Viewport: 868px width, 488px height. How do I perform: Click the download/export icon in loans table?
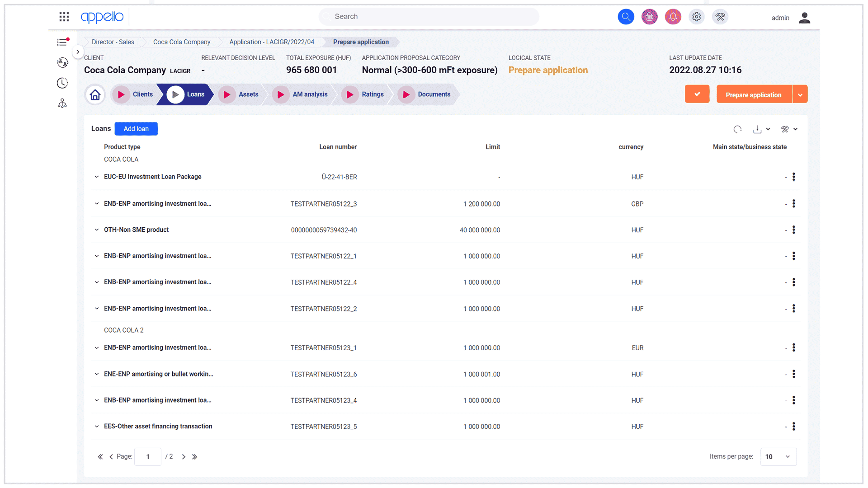point(758,129)
